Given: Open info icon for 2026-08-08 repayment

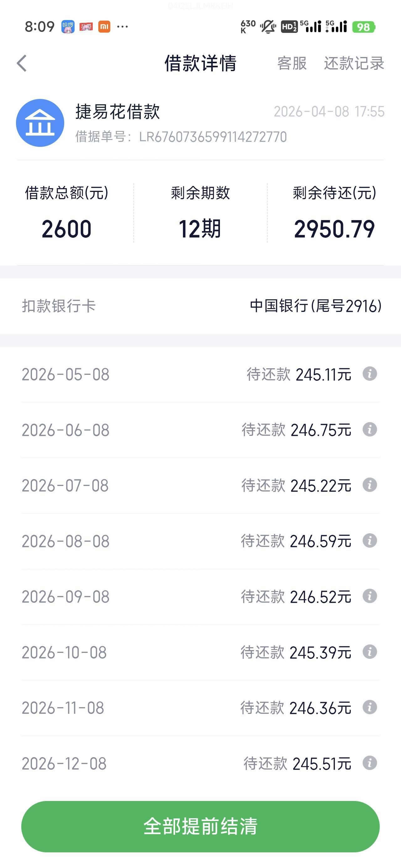Looking at the screenshot, I should (x=370, y=541).
